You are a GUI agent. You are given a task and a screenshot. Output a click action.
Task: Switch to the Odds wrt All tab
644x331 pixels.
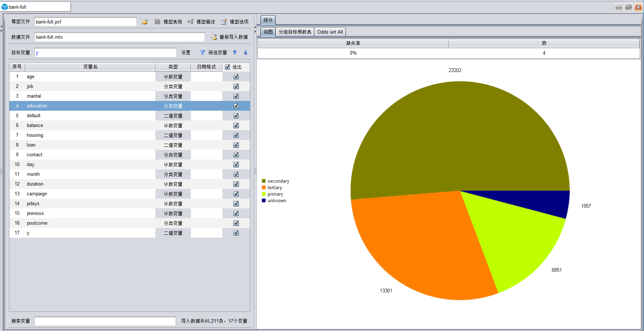tap(330, 32)
